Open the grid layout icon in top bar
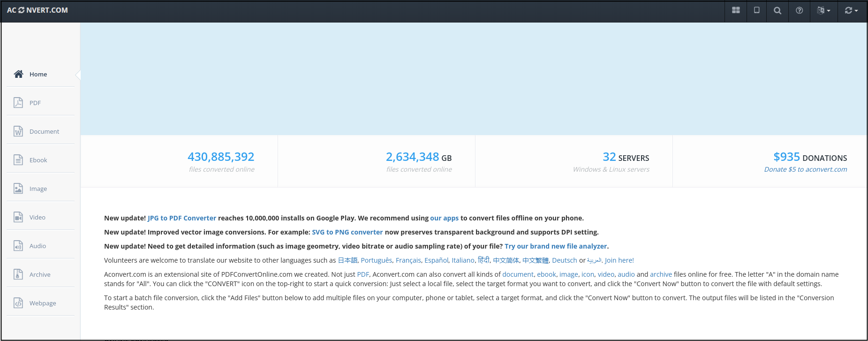The width and height of the screenshot is (868, 341). pos(736,10)
